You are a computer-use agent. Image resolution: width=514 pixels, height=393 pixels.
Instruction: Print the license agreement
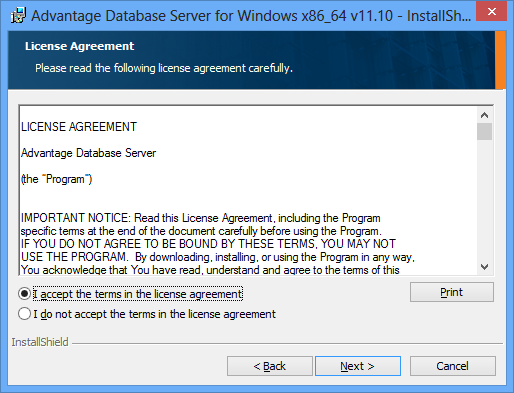tap(452, 292)
